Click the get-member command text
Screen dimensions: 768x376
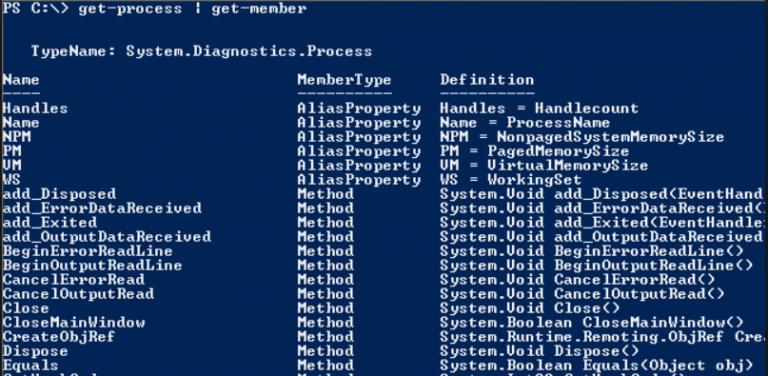[259, 9]
